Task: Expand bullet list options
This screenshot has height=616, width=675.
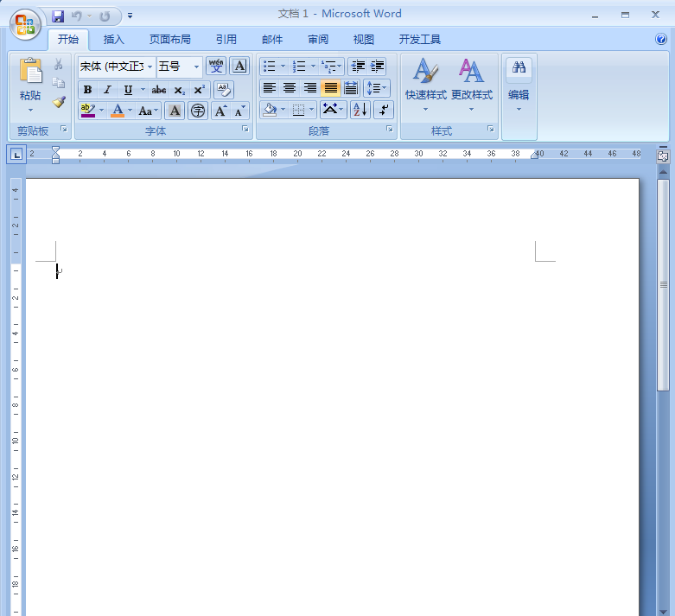Action: tap(283, 66)
